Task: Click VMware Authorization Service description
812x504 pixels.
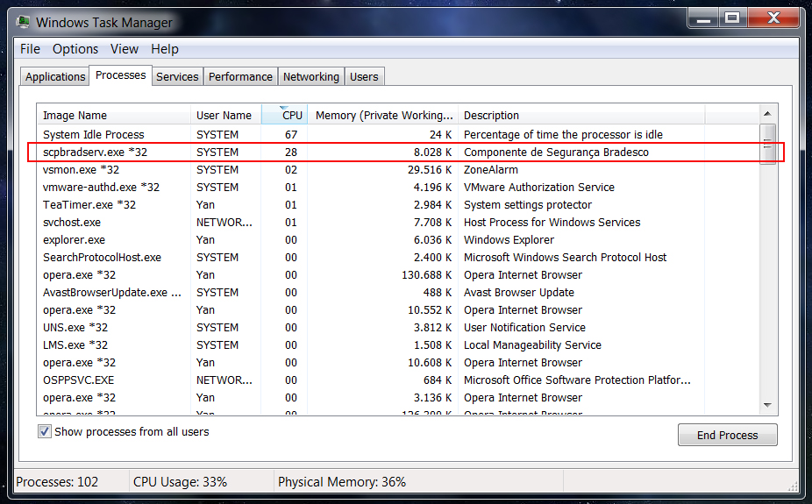Action: coord(539,188)
